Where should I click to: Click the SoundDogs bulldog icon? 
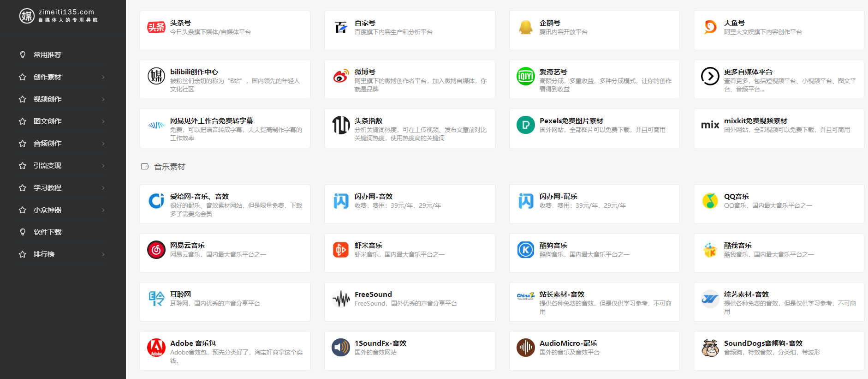(x=710, y=348)
